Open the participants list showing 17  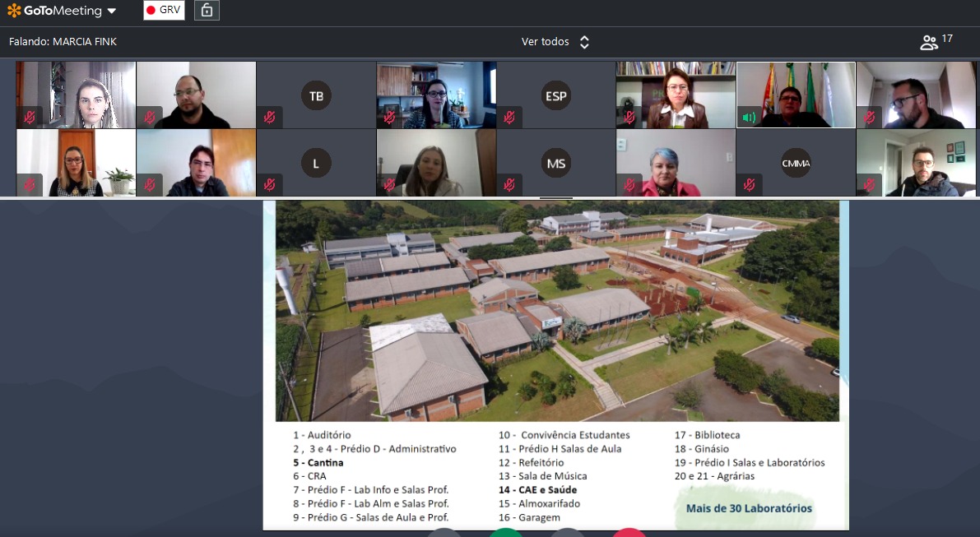pyautogui.click(x=936, y=42)
